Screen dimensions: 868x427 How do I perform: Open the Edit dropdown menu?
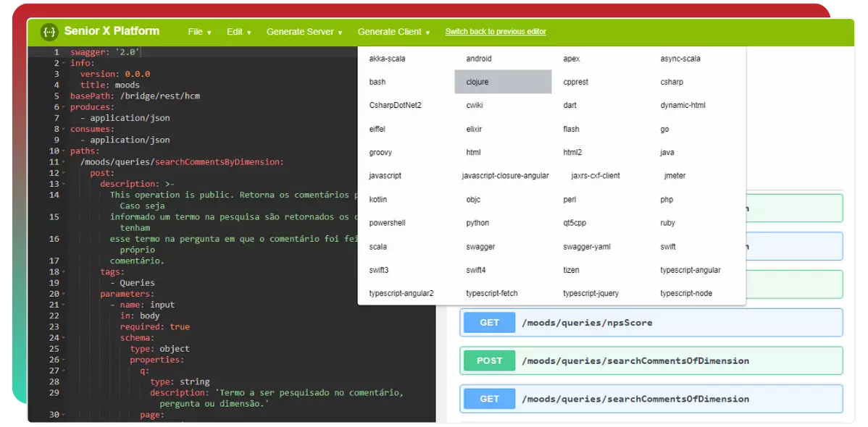(x=238, y=32)
